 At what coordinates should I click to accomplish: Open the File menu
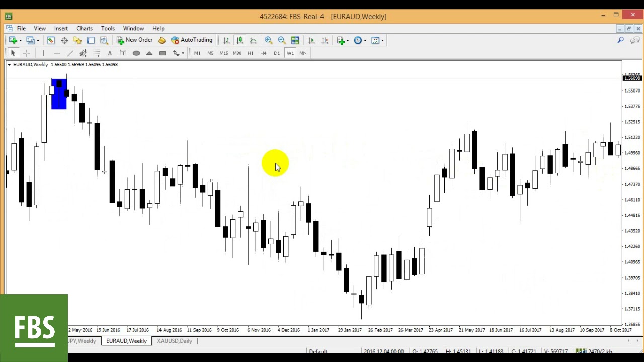click(21, 29)
